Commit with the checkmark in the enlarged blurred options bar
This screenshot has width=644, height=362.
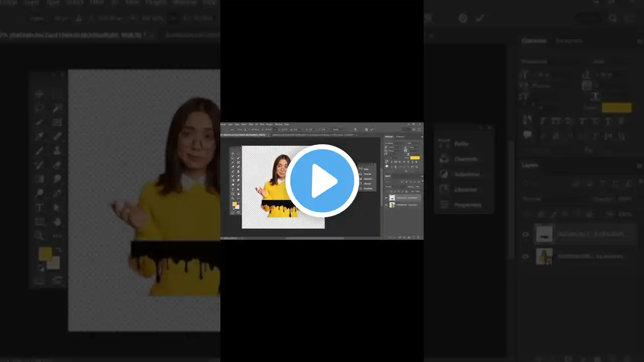pos(479,18)
